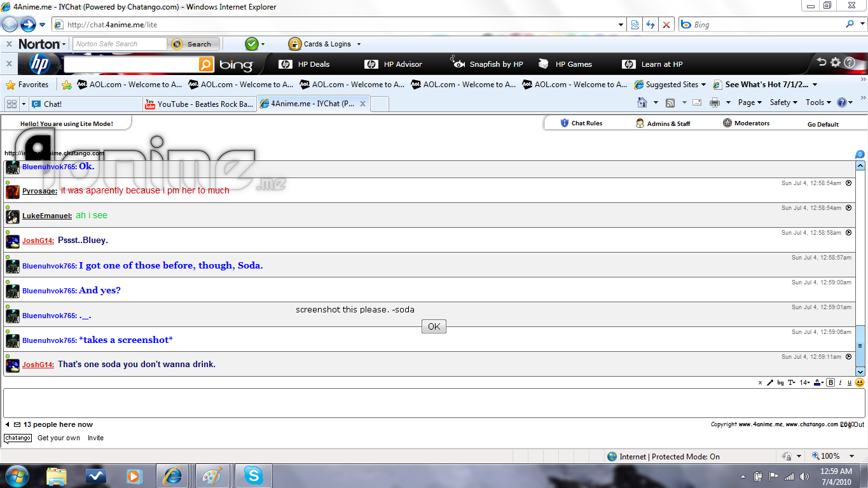Click the IE Home button

click(x=642, y=102)
